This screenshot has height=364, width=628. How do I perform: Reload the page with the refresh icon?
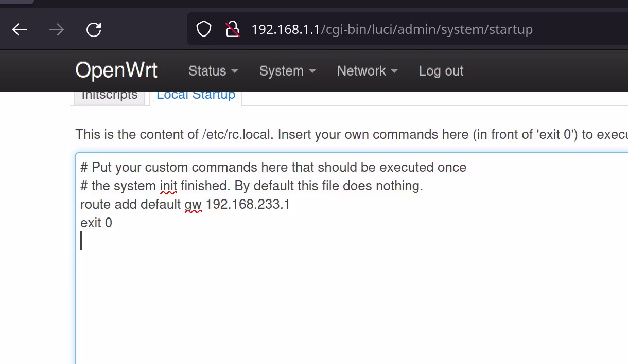tap(94, 29)
